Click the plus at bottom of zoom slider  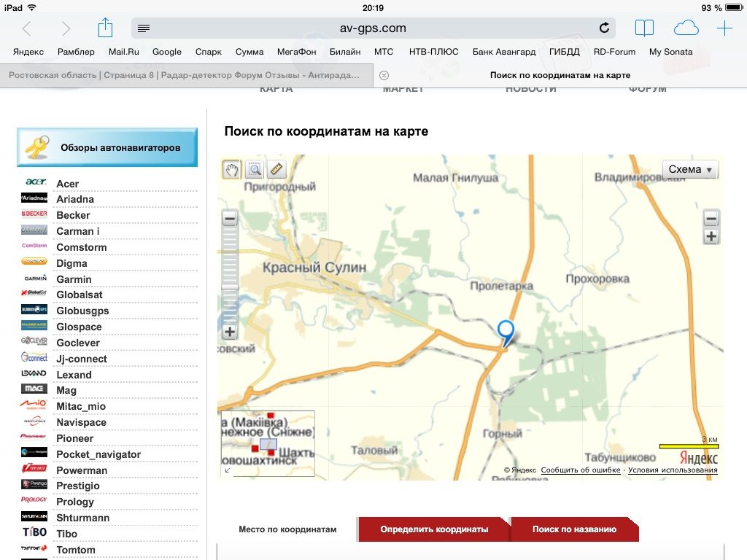pyautogui.click(x=230, y=332)
